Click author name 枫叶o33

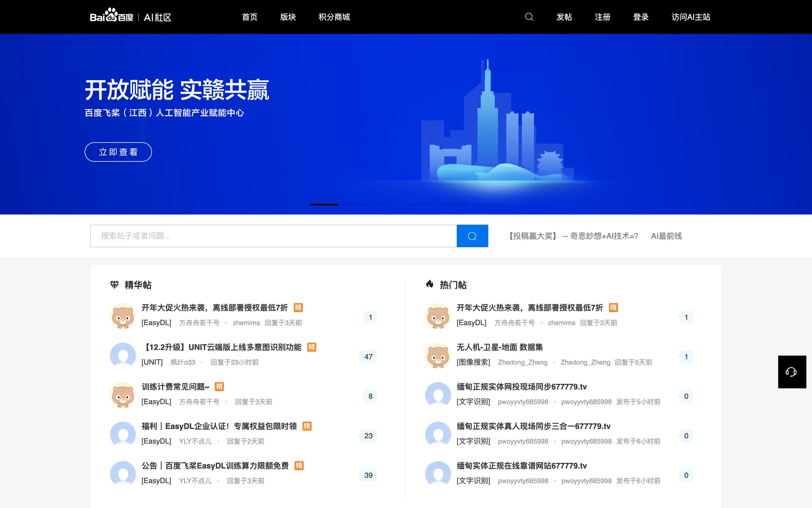coord(183,362)
